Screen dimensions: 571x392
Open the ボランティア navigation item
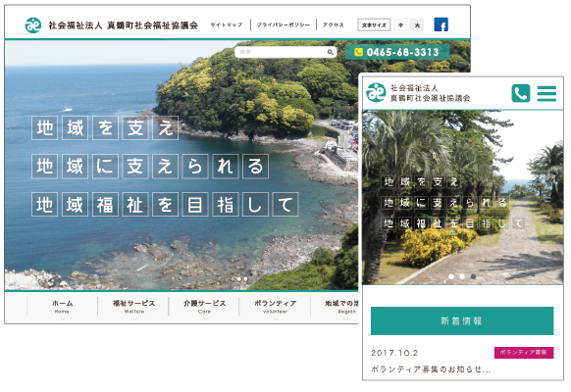[x=276, y=307]
